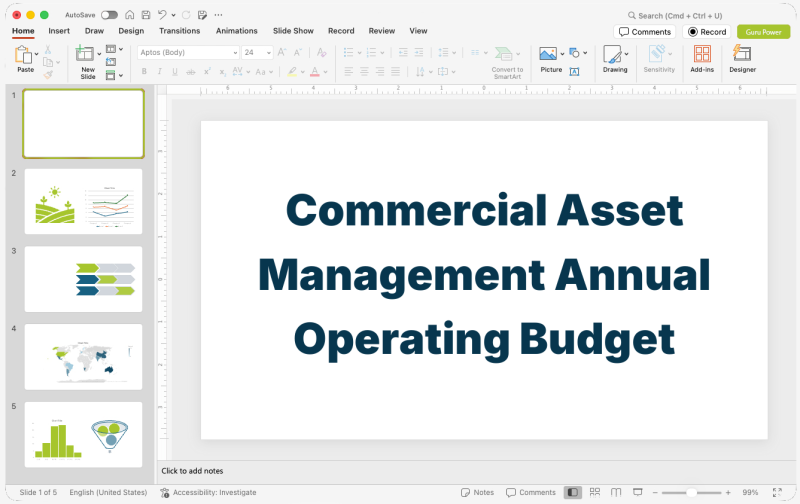
Task: Apply strikethrough formatting
Action: [x=190, y=72]
